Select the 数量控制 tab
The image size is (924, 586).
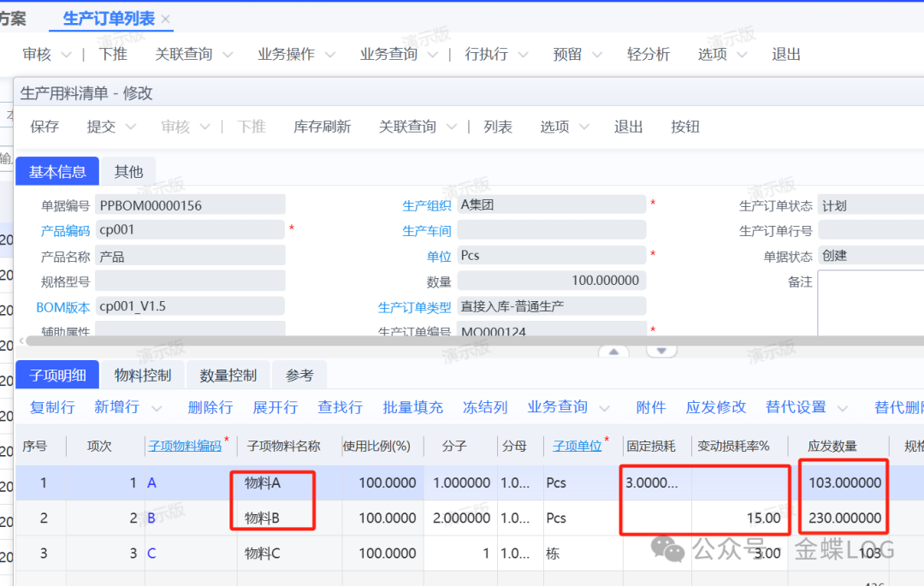coord(228,375)
